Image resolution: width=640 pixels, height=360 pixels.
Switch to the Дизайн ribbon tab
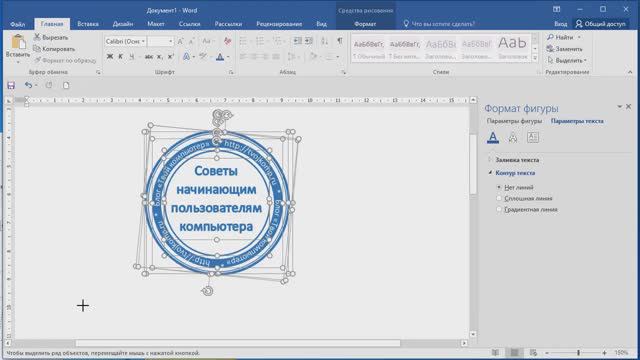(x=123, y=24)
